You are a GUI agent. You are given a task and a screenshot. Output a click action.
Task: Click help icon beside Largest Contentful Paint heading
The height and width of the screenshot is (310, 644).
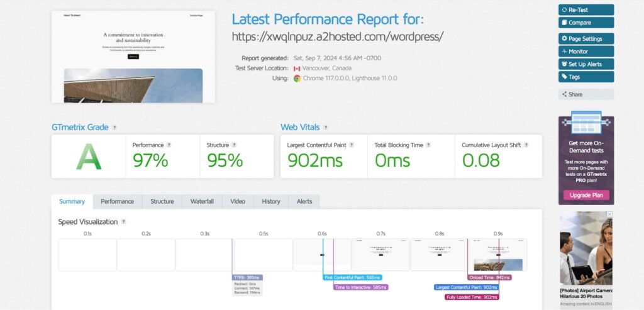pyautogui.click(x=352, y=145)
